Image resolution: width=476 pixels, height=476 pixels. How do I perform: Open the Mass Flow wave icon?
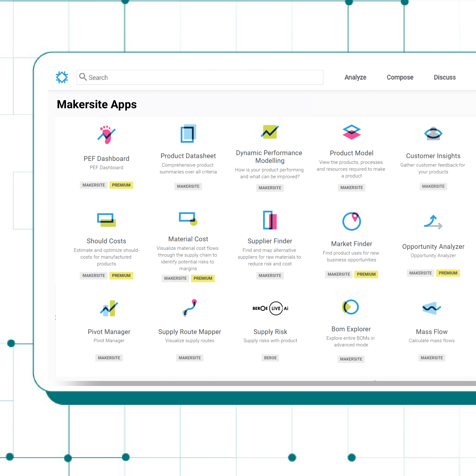pos(432,308)
